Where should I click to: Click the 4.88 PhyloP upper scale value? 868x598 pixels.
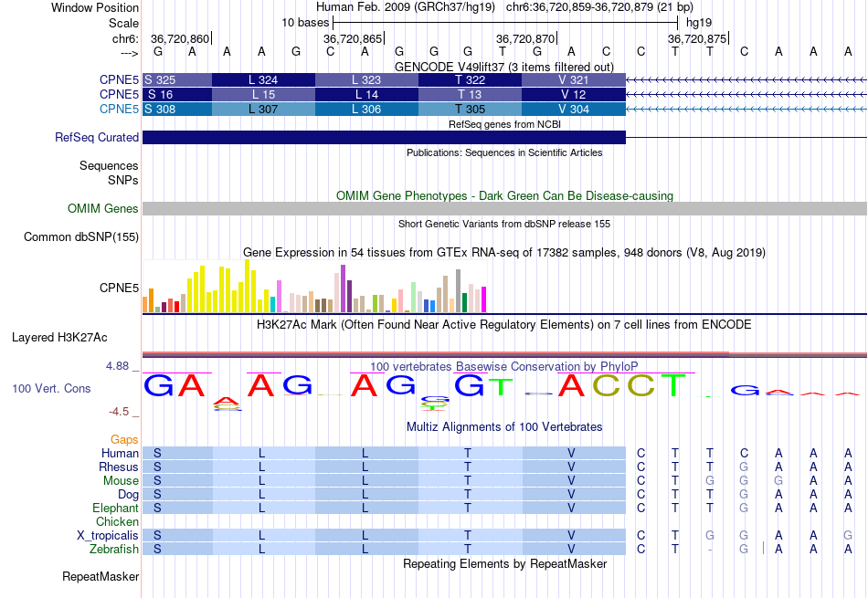pyautogui.click(x=117, y=366)
